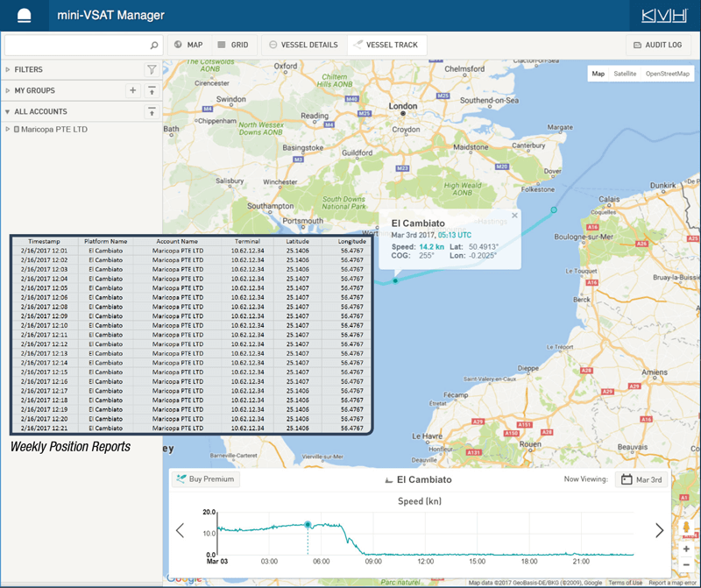The width and height of the screenshot is (701, 588).
Task: Click the search magnifier icon
Action: tap(154, 46)
